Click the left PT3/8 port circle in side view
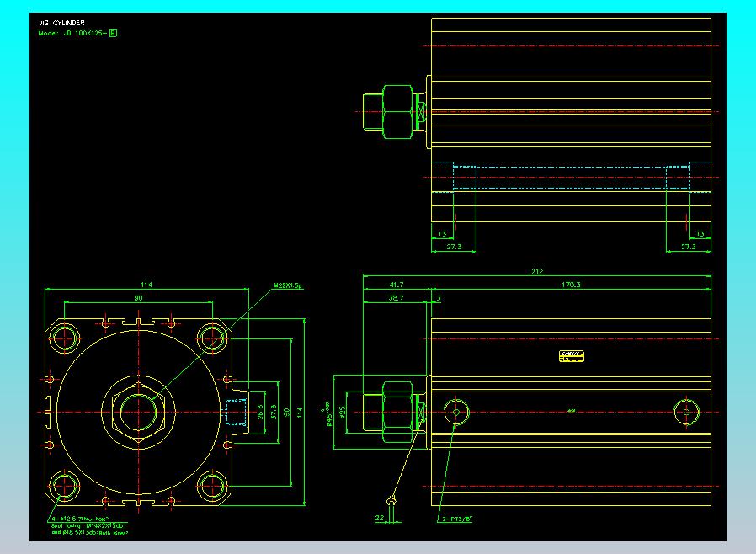Screen dimensions: 756x554 [x=456, y=413]
